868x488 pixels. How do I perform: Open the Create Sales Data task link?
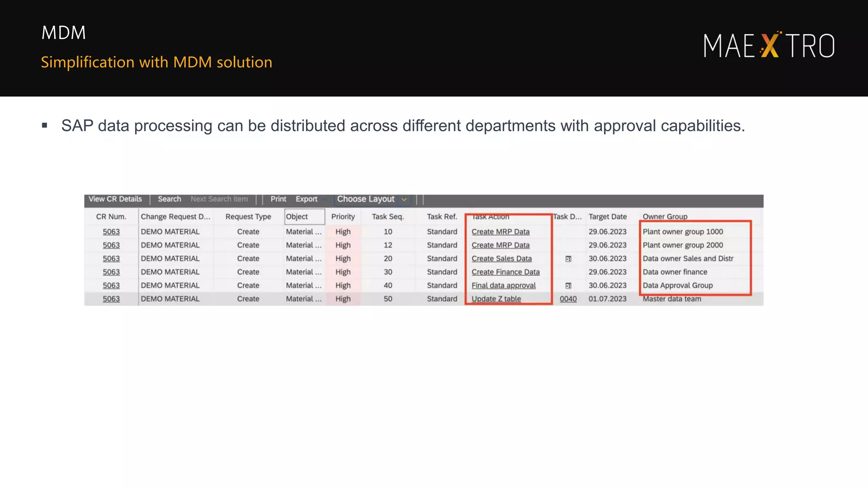[501, 258]
